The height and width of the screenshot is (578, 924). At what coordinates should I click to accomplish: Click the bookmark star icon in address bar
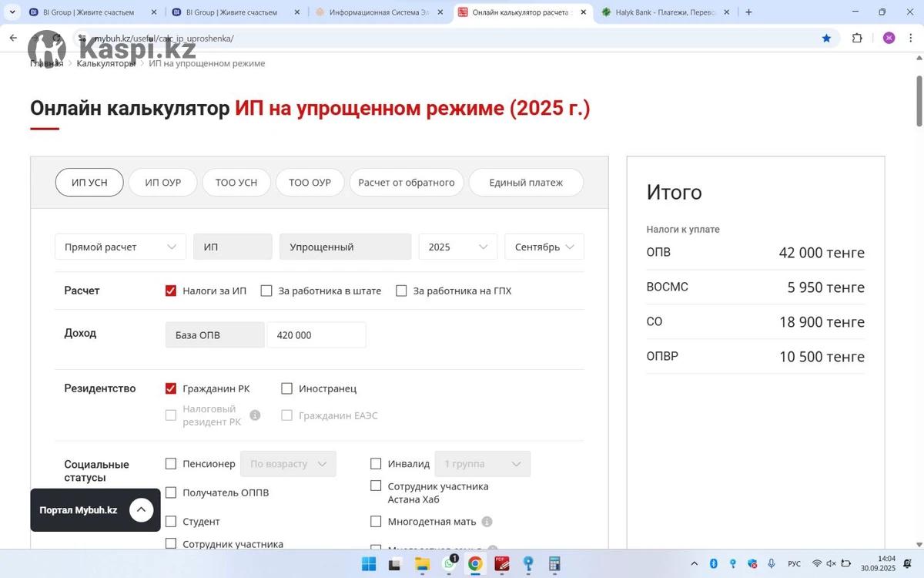[826, 38]
